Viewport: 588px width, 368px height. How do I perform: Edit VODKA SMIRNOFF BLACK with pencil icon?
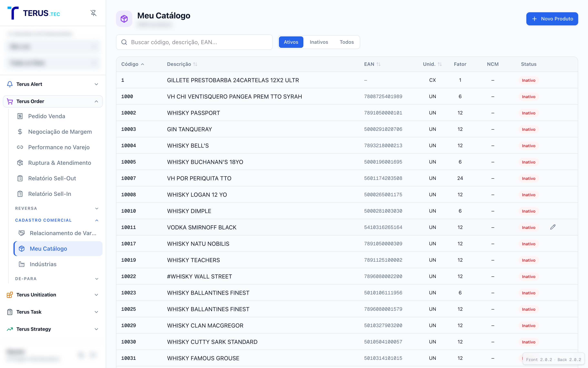[553, 227]
